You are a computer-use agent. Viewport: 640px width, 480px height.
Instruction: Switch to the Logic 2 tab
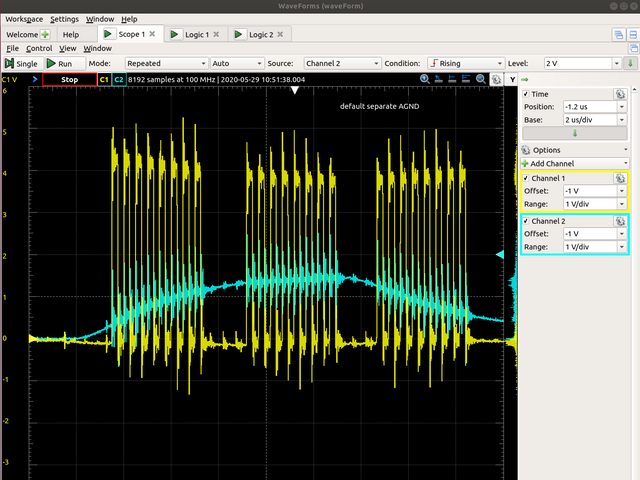(x=261, y=35)
